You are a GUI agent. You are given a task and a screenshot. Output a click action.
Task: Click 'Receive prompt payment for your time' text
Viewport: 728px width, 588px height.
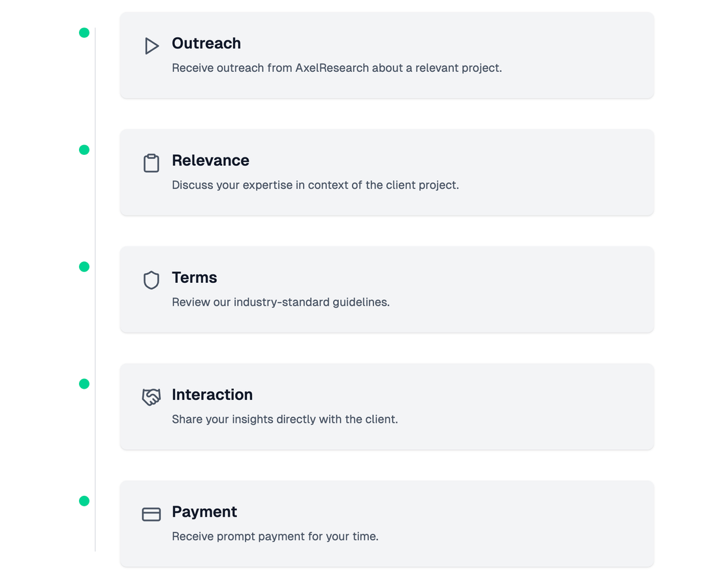275,536
